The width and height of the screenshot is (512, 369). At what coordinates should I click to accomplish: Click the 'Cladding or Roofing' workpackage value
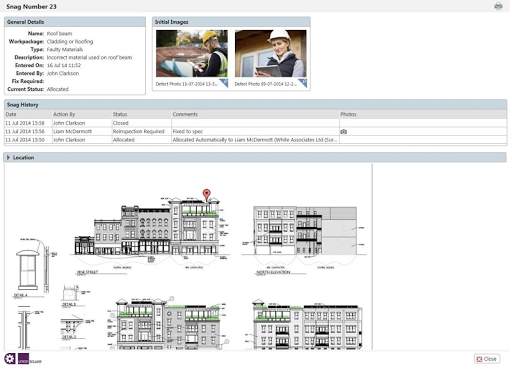tap(70, 42)
